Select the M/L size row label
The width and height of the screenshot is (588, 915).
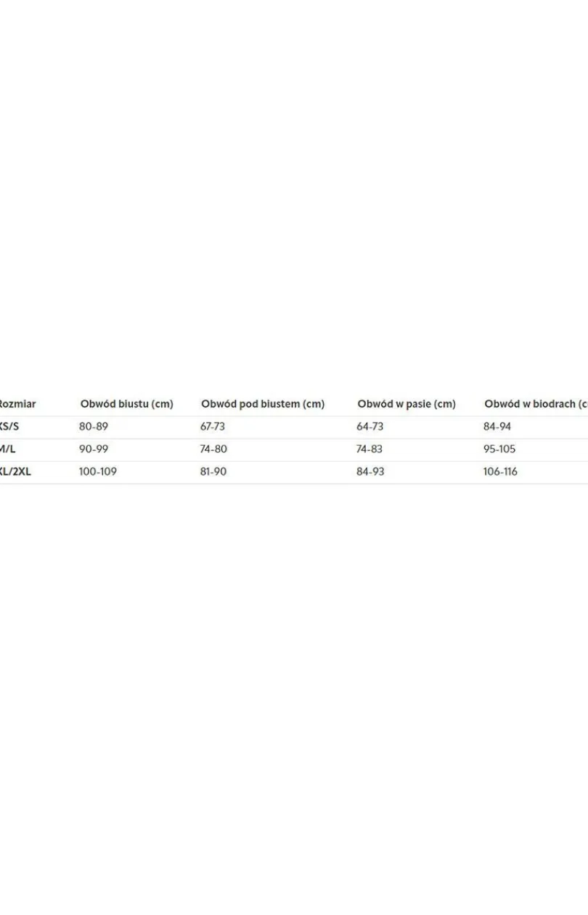pos(8,450)
